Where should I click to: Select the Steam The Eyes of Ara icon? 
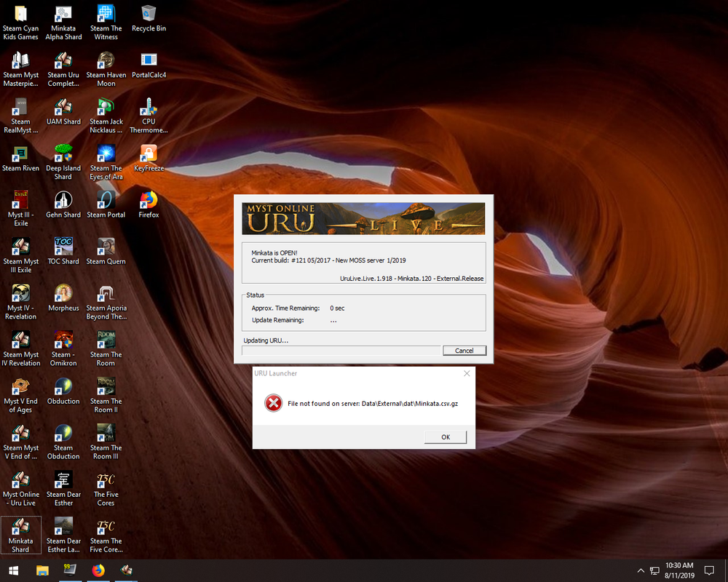pos(106,163)
